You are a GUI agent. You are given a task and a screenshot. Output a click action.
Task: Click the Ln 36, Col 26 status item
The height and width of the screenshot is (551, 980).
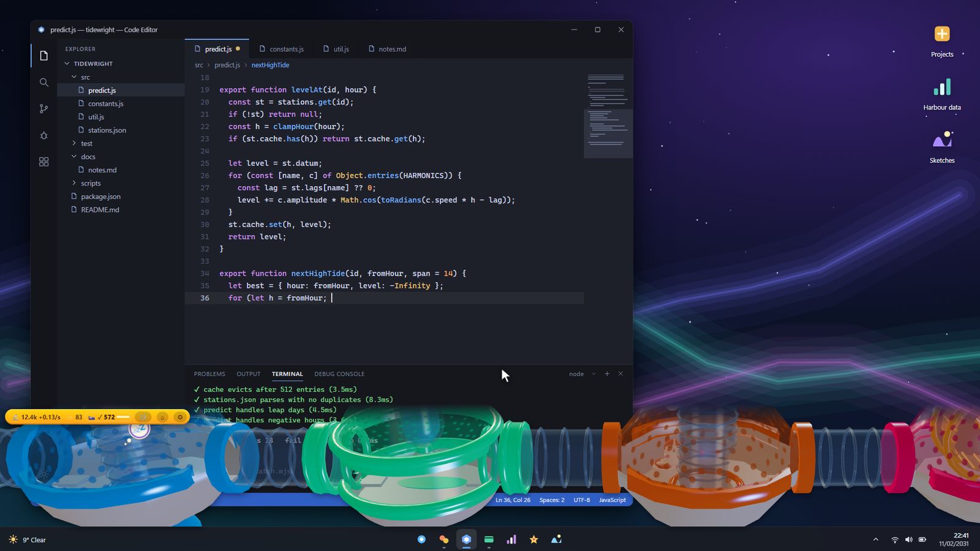pos(513,500)
